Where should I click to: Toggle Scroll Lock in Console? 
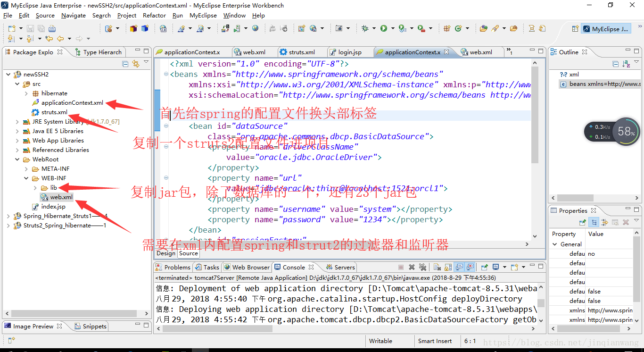point(448,267)
